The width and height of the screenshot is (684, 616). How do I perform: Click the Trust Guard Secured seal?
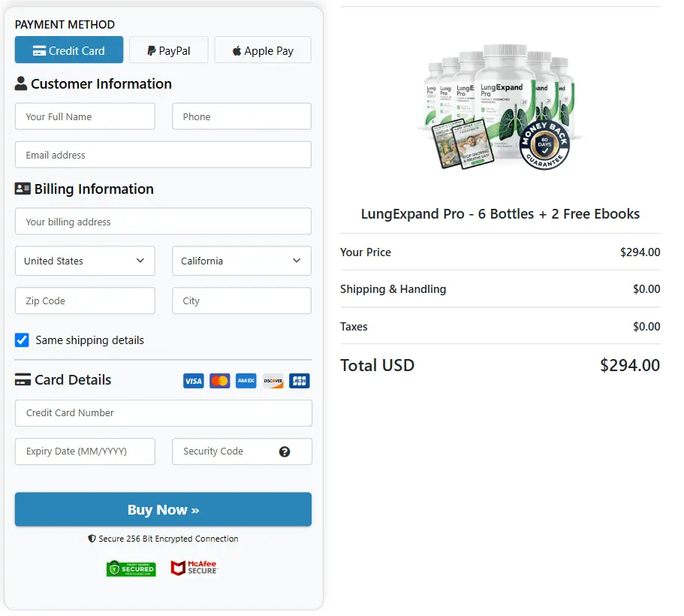(131, 568)
